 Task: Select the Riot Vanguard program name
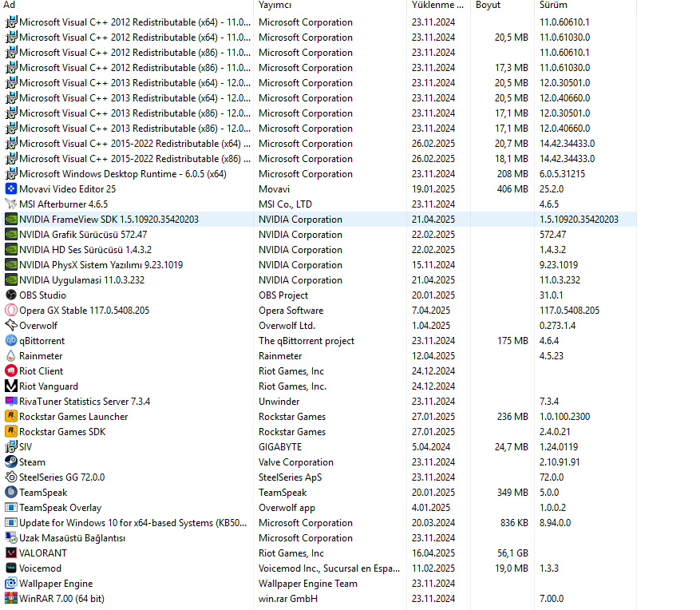pyautogui.click(x=49, y=386)
